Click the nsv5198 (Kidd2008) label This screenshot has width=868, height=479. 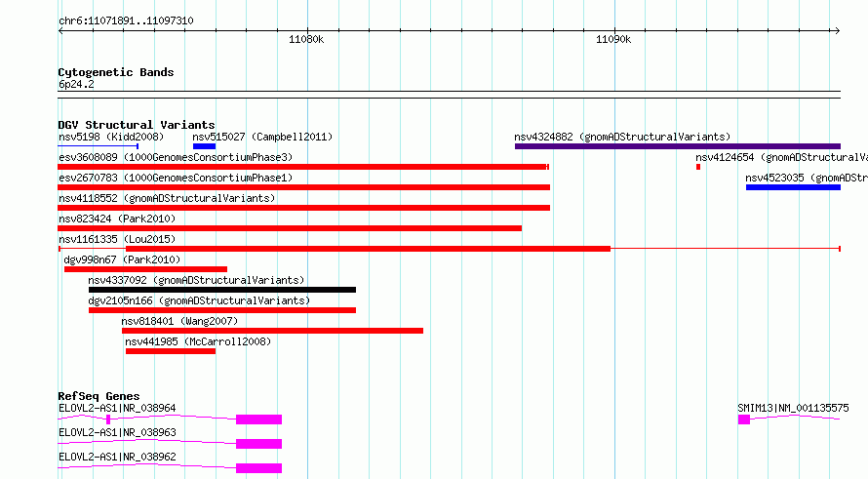click(x=111, y=137)
